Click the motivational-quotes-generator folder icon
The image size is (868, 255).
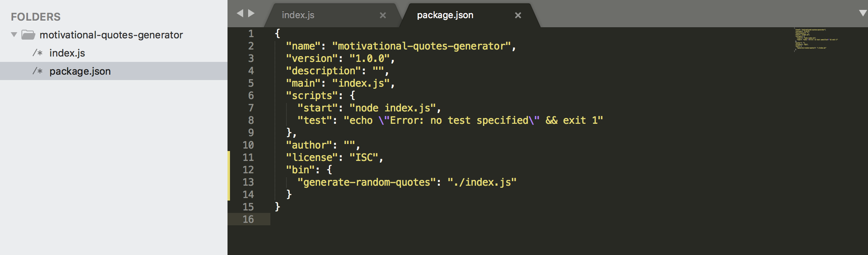point(28,35)
